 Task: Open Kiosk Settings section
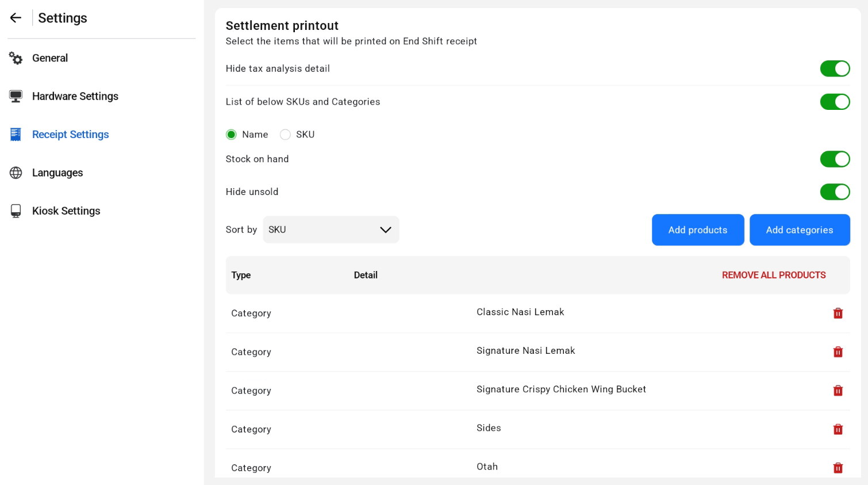66,211
